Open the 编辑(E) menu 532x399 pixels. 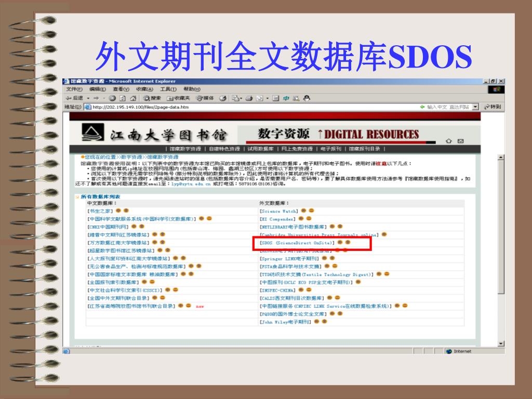[x=98, y=89]
